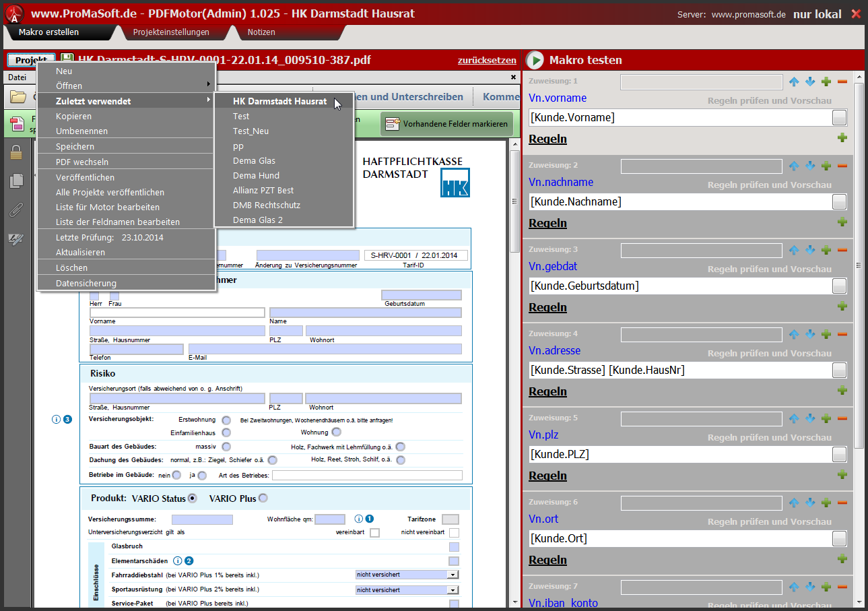
Task: Open Regeln link under Vn.gebdat
Action: coord(547,307)
